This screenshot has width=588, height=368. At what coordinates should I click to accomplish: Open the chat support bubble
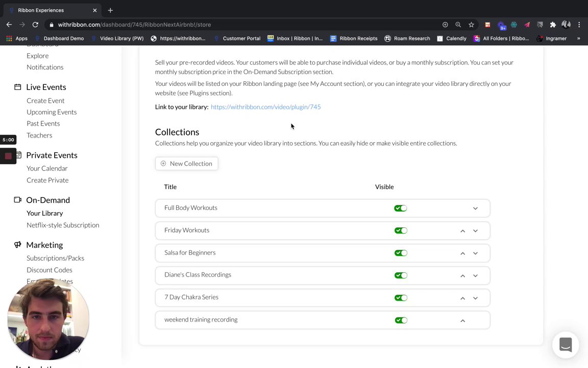[565, 344]
